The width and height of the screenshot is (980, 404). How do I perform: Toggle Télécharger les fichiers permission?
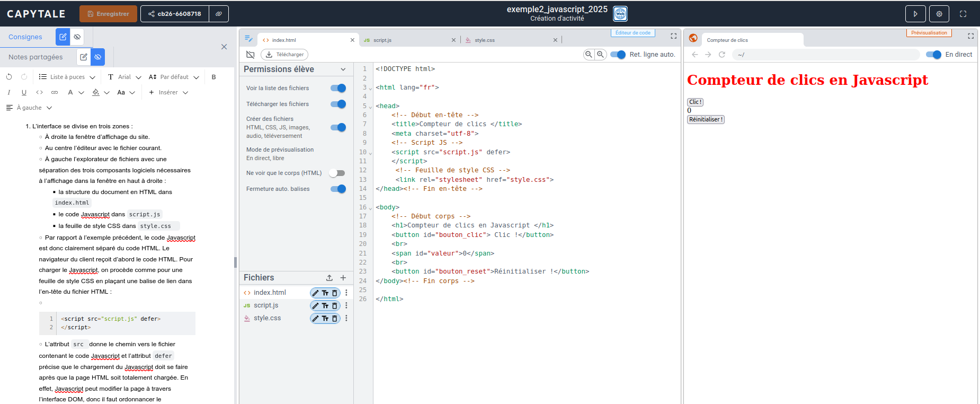tap(338, 104)
